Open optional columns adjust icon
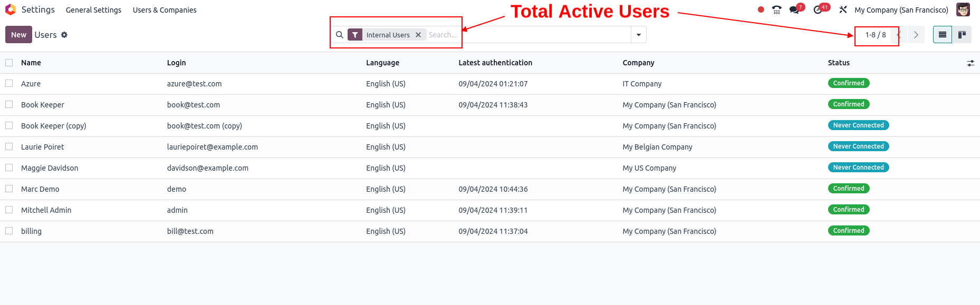The height and width of the screenshot is (305, 980). (971, 63)
